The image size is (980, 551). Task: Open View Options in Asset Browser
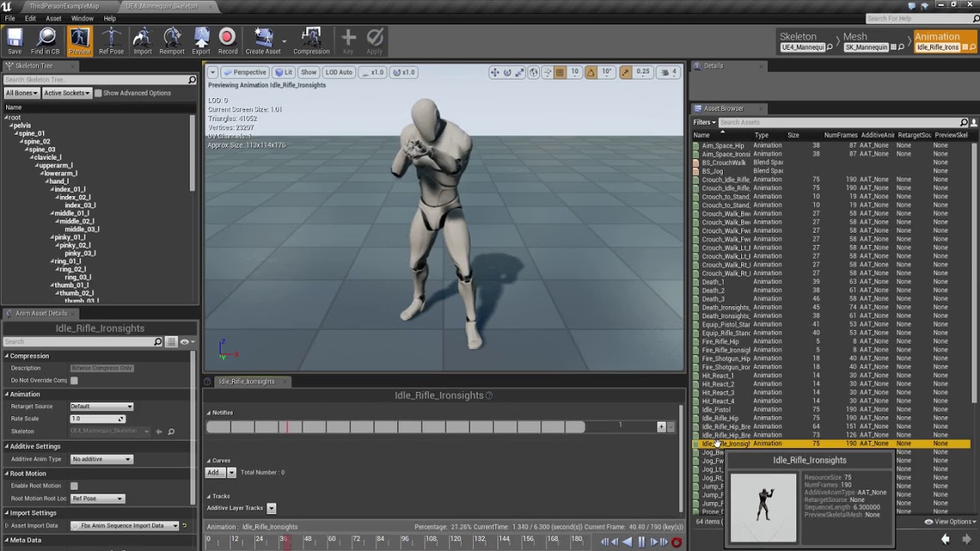coord(949,522)
